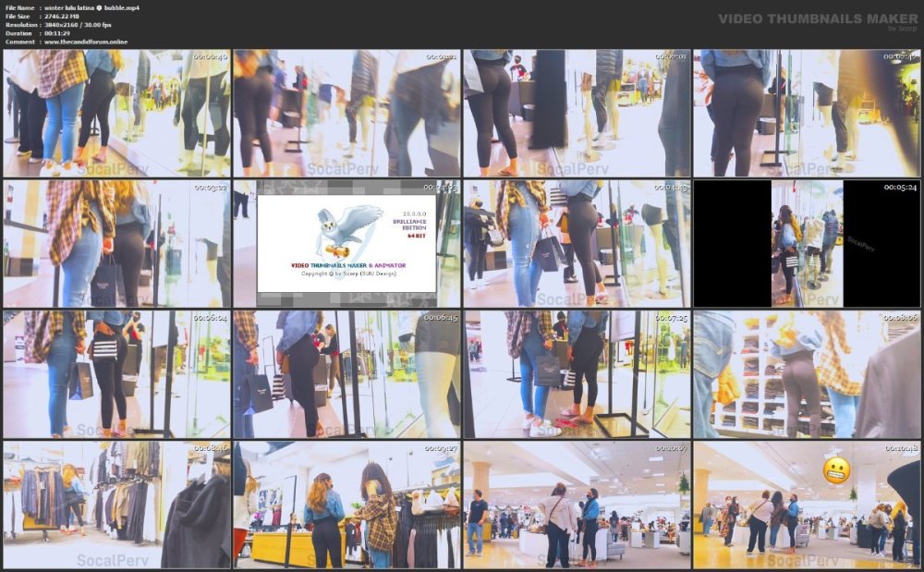
Task: Select the duration value 00:11:29
Action: point(57,33)
